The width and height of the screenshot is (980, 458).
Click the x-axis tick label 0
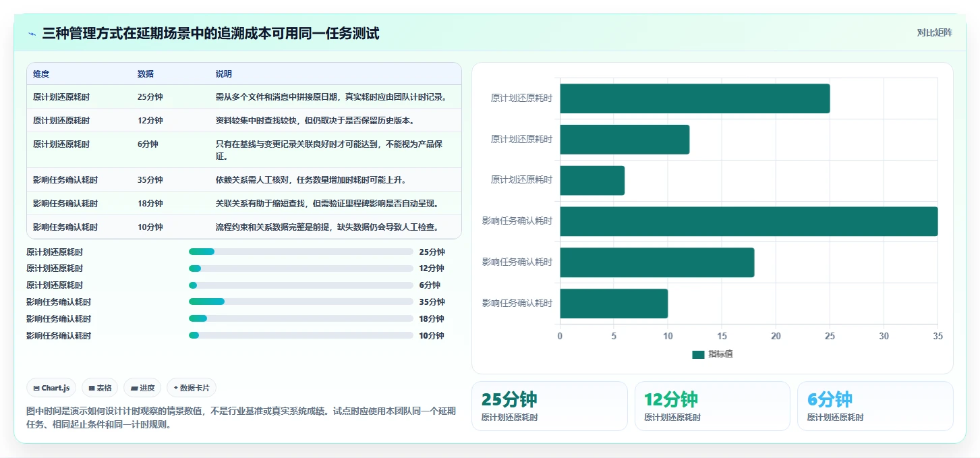[560, 336]
